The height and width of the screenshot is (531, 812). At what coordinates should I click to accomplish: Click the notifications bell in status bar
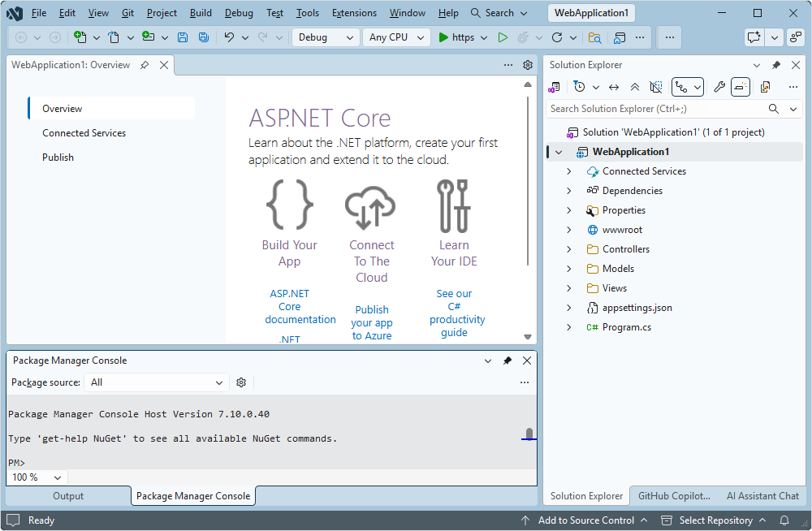[x=784, y=520]
